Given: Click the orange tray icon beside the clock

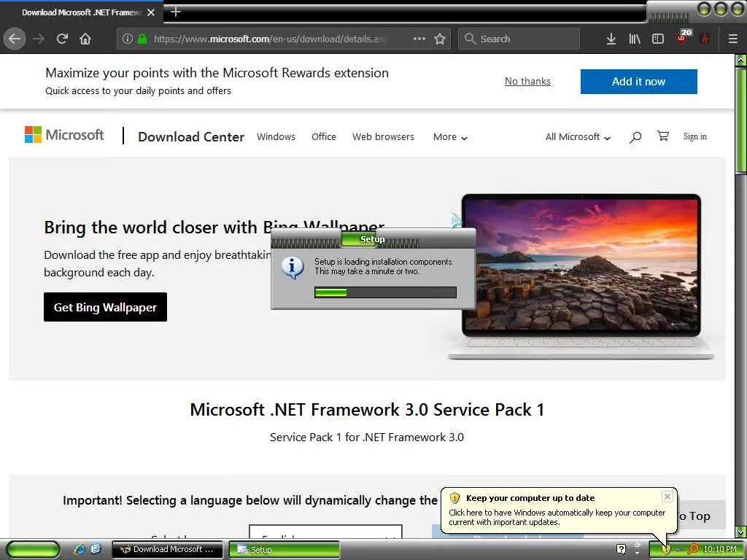Looking at the screenshot, I should pos(694,549).
